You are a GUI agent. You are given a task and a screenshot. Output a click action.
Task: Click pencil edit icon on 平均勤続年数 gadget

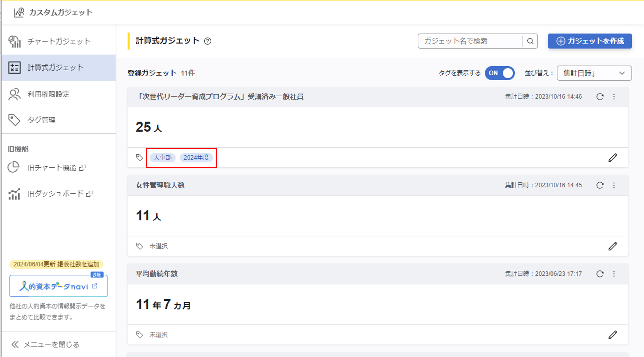(x=613, y=335)
